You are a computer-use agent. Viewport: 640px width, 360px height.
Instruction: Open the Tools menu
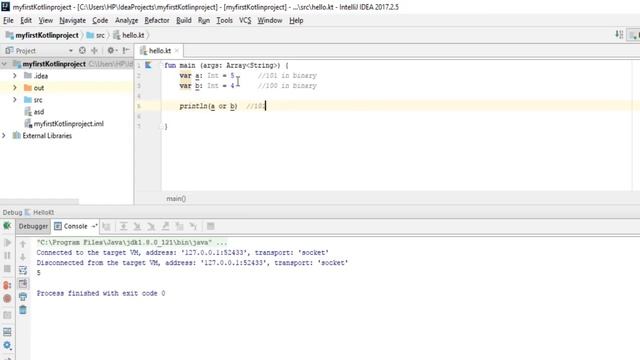point(224,20)
